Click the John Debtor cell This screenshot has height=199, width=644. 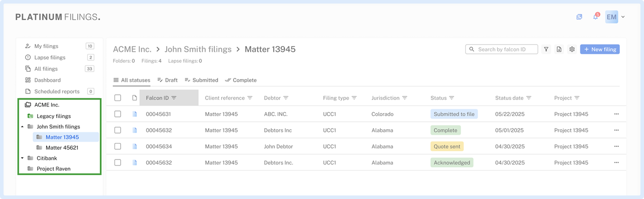278,146
